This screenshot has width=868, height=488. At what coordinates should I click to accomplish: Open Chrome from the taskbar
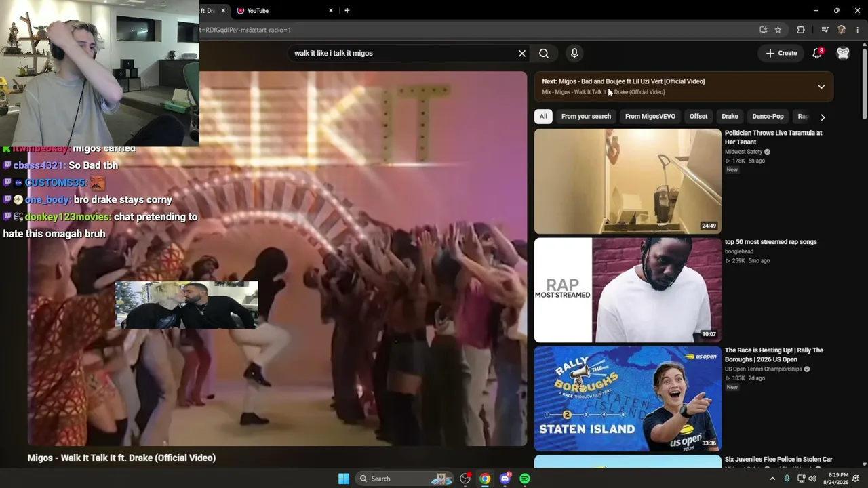coord(485,479)
